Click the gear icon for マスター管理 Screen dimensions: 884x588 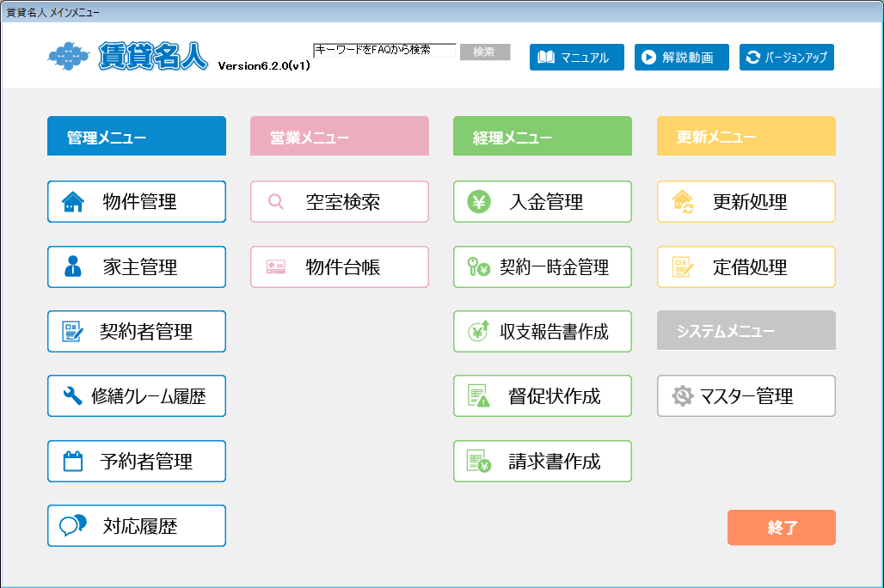[x=682, y=396]
